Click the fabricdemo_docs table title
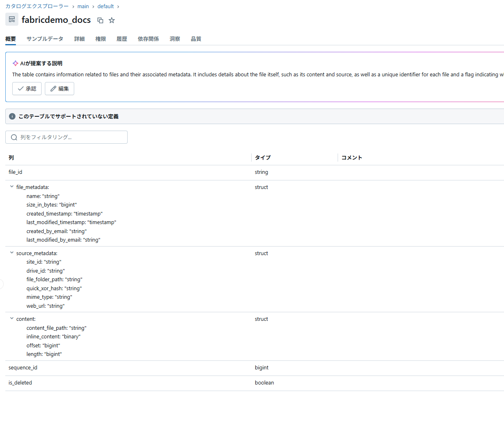Viewport: 504px width, 429px height. pyautogui.click(x=56, y=20)
